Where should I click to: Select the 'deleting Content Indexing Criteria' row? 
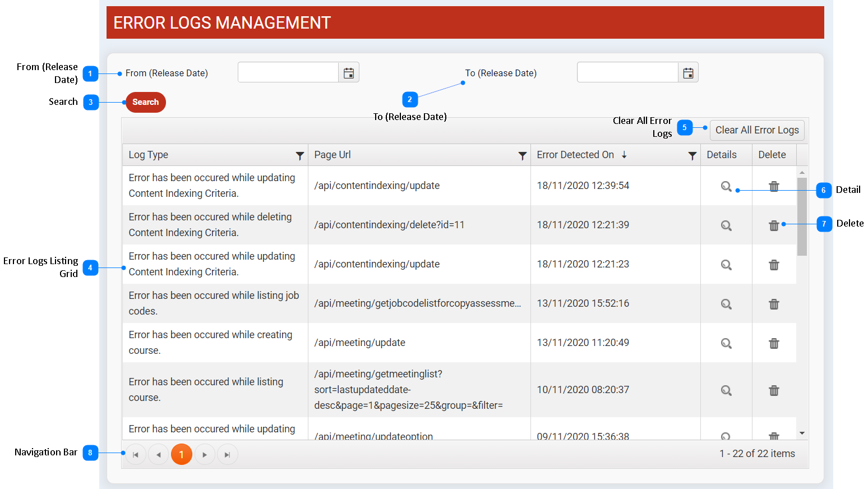[x=459, y=225]
